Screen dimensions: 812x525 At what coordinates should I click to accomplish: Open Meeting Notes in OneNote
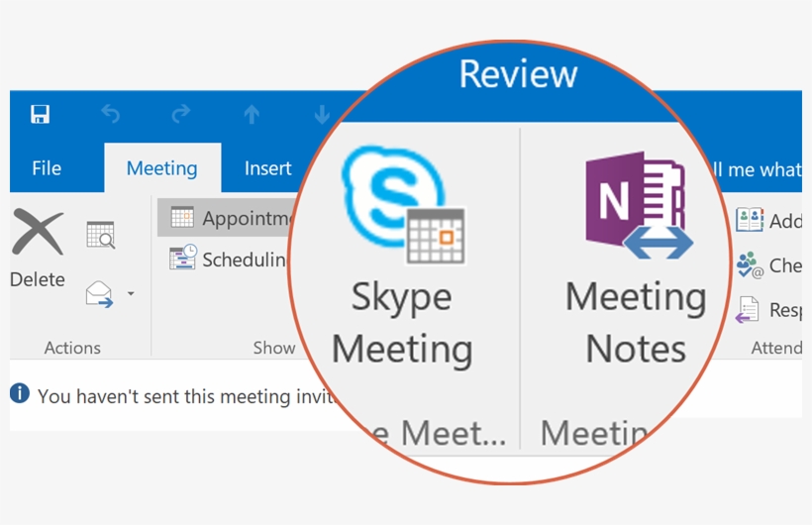(636, 258)
